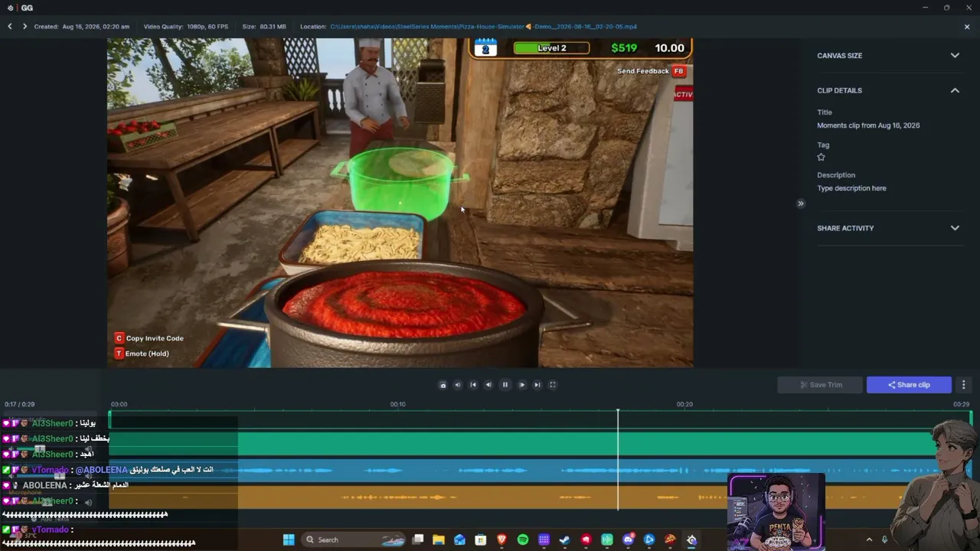This screenshot has height=551, width=980.
Task: Collapse the Clip Details section
Action: tap(955, 90)
